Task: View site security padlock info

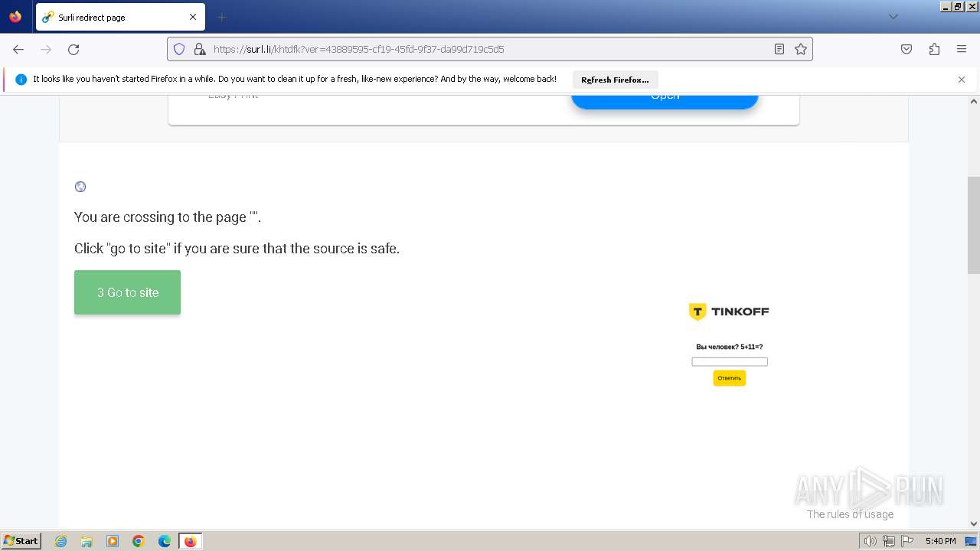Action: (200, 49)
